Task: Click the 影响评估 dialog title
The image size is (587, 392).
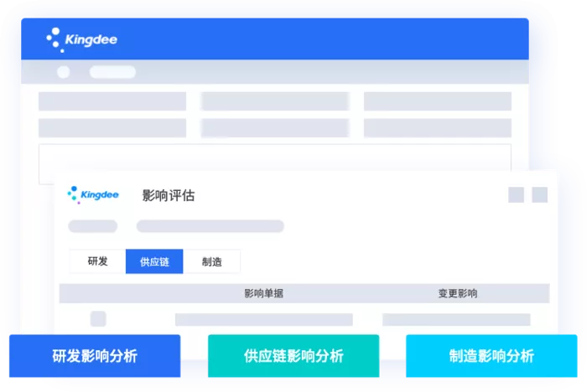Action: [169, 195]
